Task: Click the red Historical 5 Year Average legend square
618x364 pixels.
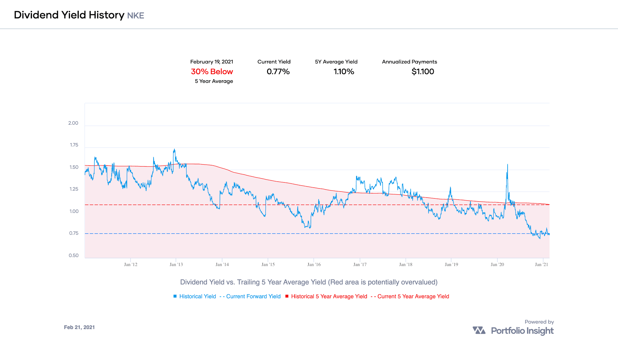Action: (287, 296)
